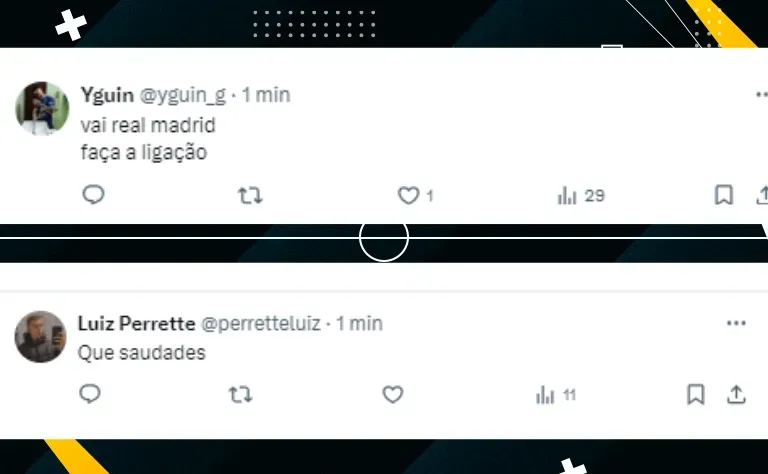View analytics showing 29 views
Image resolution: width=768 pixels, height=474 pixels.
[x=581, y=196]
